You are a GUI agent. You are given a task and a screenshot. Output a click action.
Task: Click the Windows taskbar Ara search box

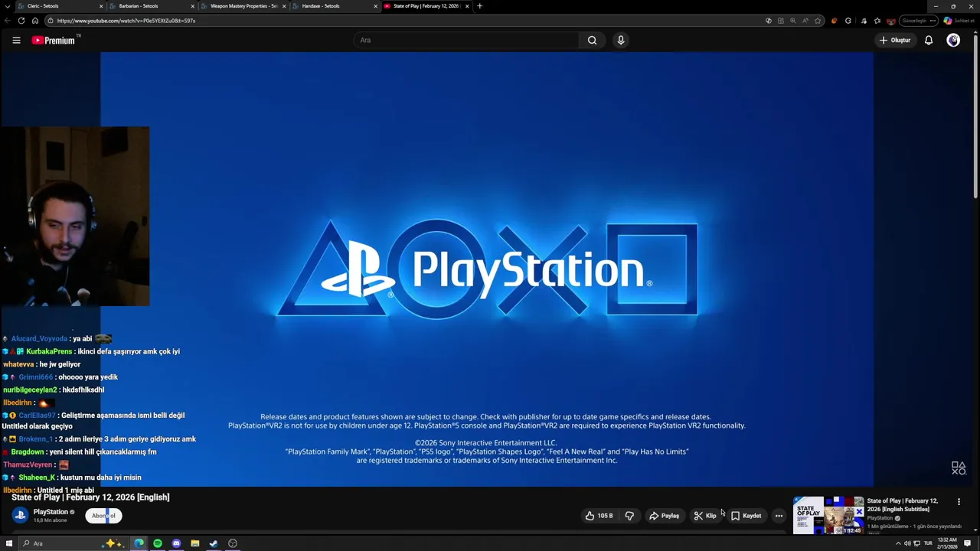click(72, 543)
